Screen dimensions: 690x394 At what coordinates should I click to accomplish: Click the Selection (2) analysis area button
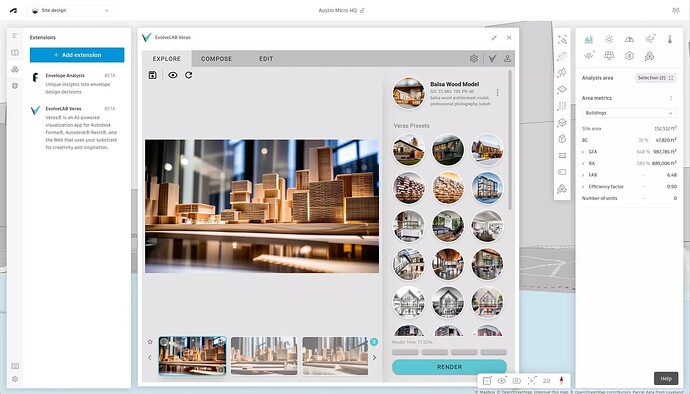tap(655, 78)
